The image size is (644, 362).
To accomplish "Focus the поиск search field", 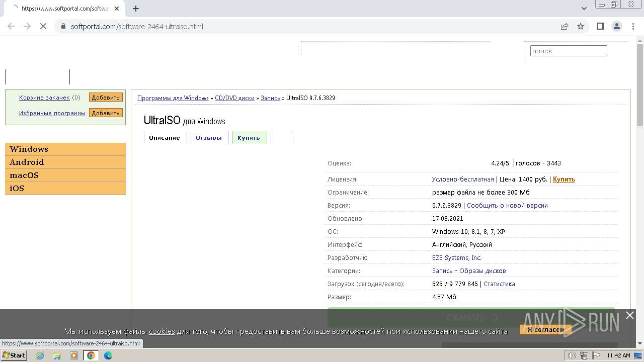I will pyautogui.click(x=569, y=51).
